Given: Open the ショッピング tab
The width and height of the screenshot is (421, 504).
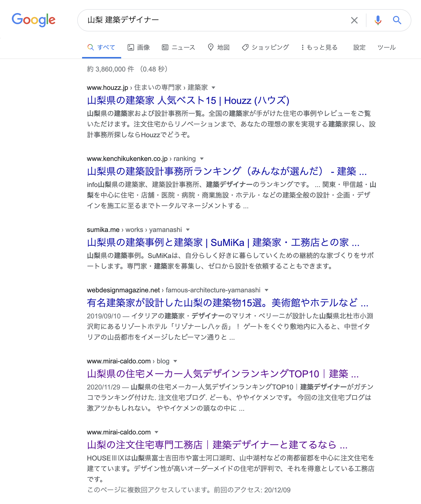Looking at the screenshot, I should point(266,47).
